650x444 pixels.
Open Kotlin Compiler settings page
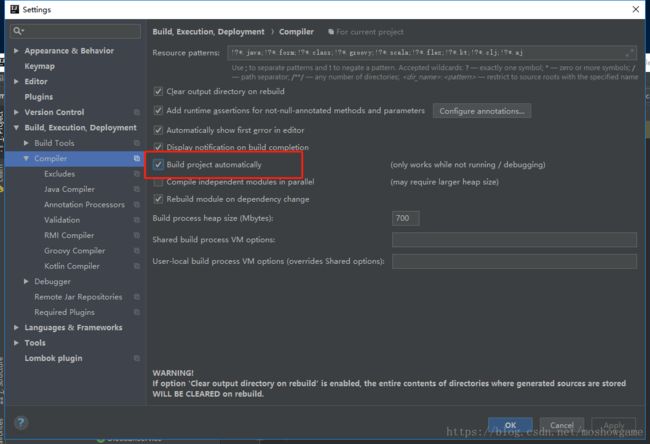pyautogui.click(x=72, y=266)
